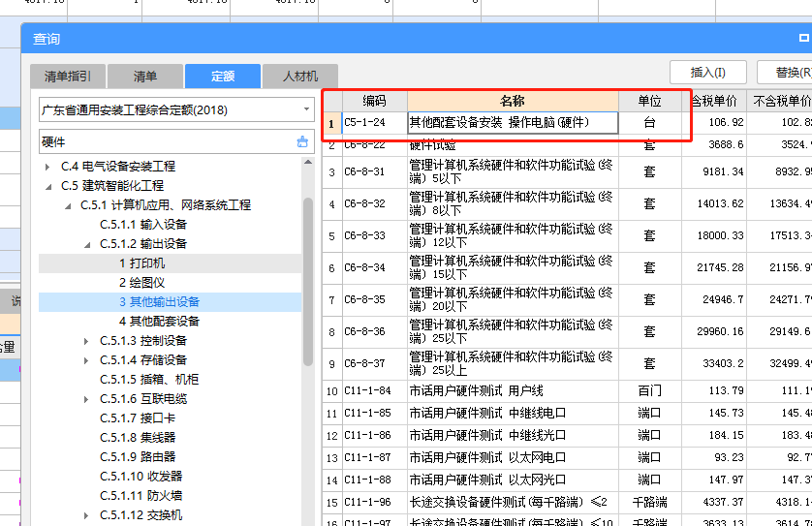Image resolution: width=812 pixels, height=526 pixels.
Task: Switch to the 清单 tab
Action: click(145, 77)
